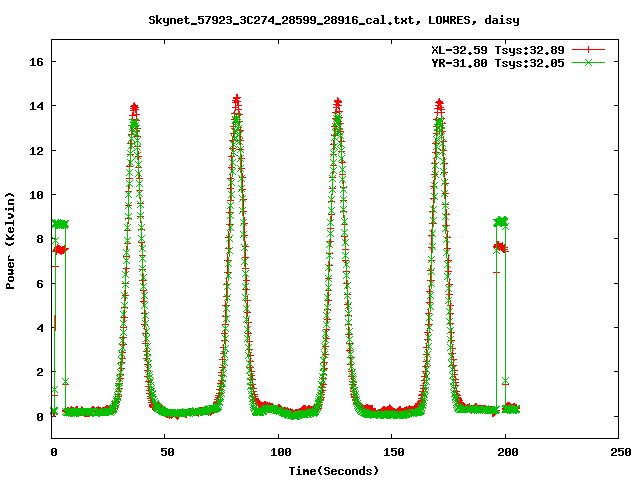Click the Time(Seconds) x-axis label

click(333, 471)
